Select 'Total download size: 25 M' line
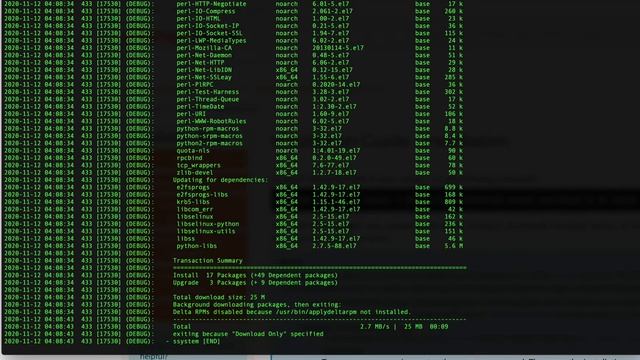Viewport: 640px width, 360px height. (x=219, y=298)
